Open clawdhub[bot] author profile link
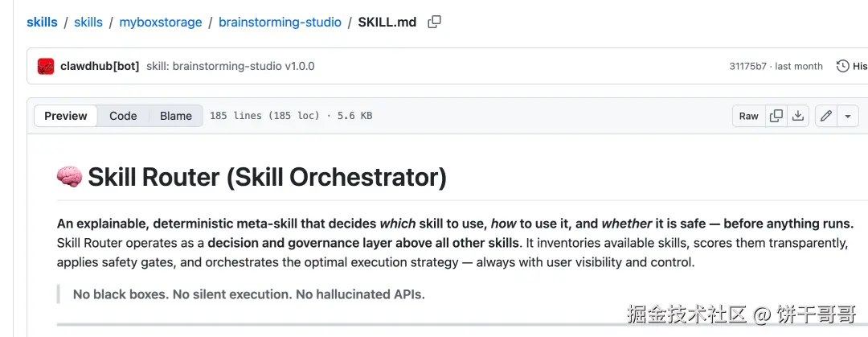The width and height of the screenshot is (868, 337). 100,66
